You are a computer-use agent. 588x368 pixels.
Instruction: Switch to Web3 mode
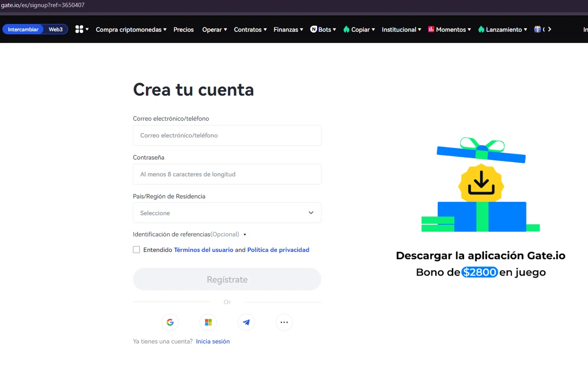tap(56, 29)
